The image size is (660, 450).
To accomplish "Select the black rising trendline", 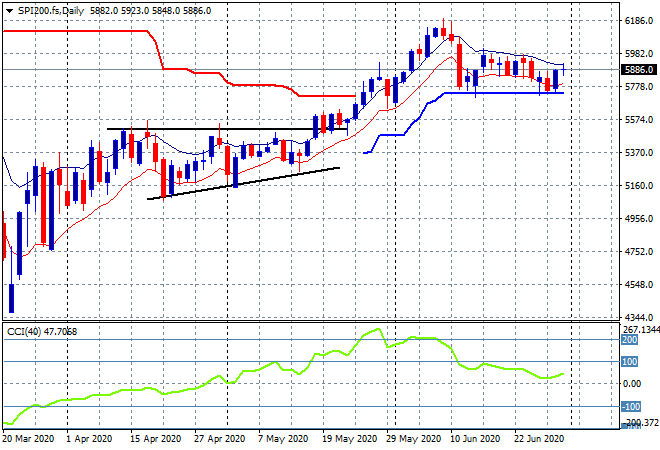I will point(243,183).
